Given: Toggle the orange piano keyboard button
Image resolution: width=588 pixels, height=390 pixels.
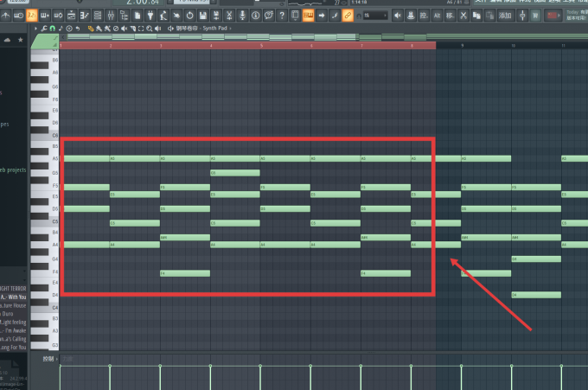Looking at the screenshot, I should point(308,16).
